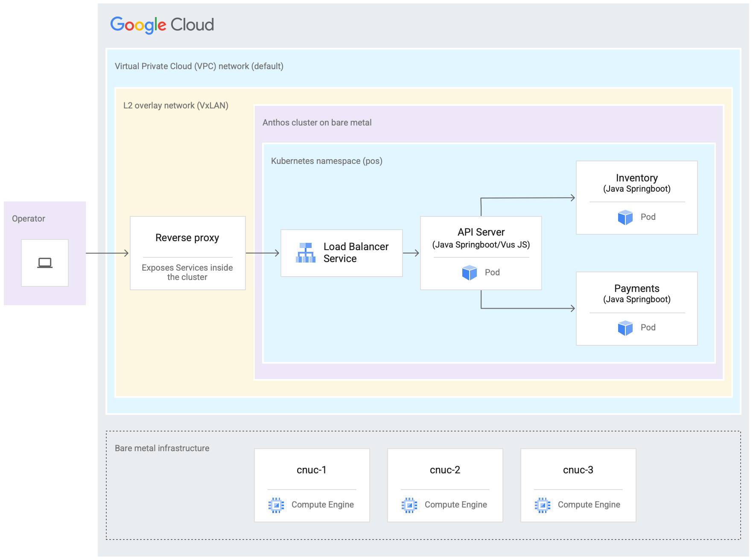Image resolution: width=753 pixels, height=560 pixels.
Task: Select the Load Balancer Service icon
Action: 305,253
